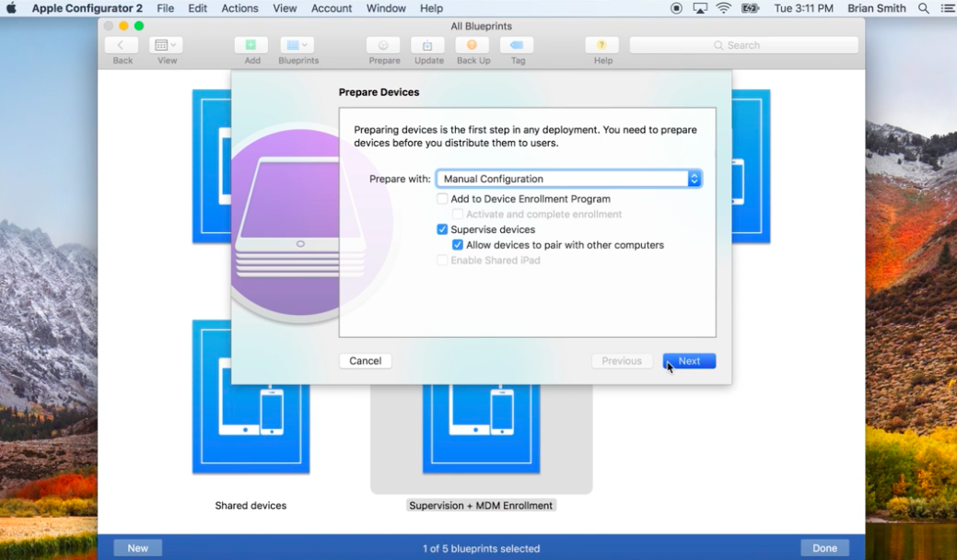This screenshot has width=957, height=560.
Task: Click the Done button in bottom bar
Action: tap(824, 548)
